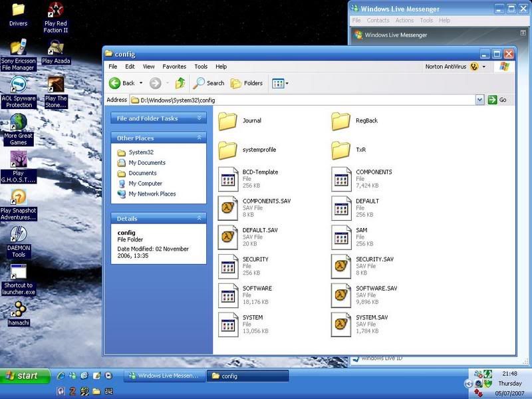Click the Go button
Image resolution: width=532 pixels, height=399 pixels.
pyautogui.click(x=497, y=100)
